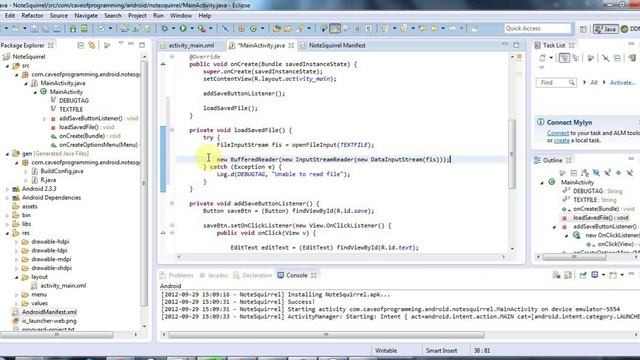Click the Print toolbar icon
Image resolution: width=640 pixels, height=360 pixels.
[57, 28]
